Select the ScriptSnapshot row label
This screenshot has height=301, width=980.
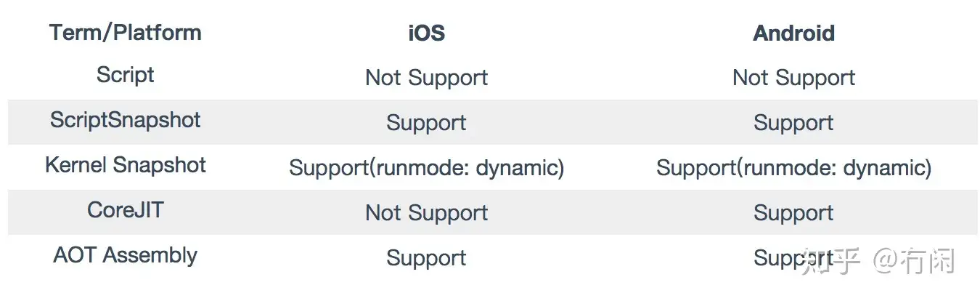click(125, 120)
